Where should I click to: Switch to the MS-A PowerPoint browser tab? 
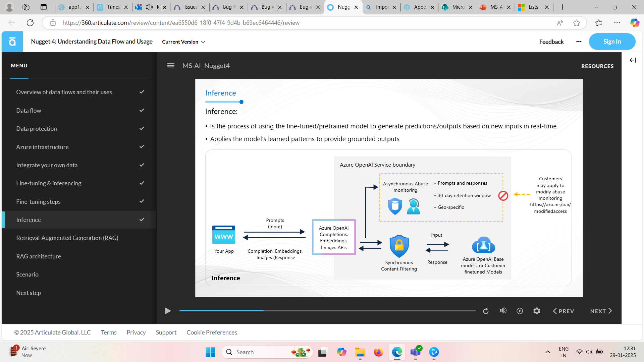495,7
